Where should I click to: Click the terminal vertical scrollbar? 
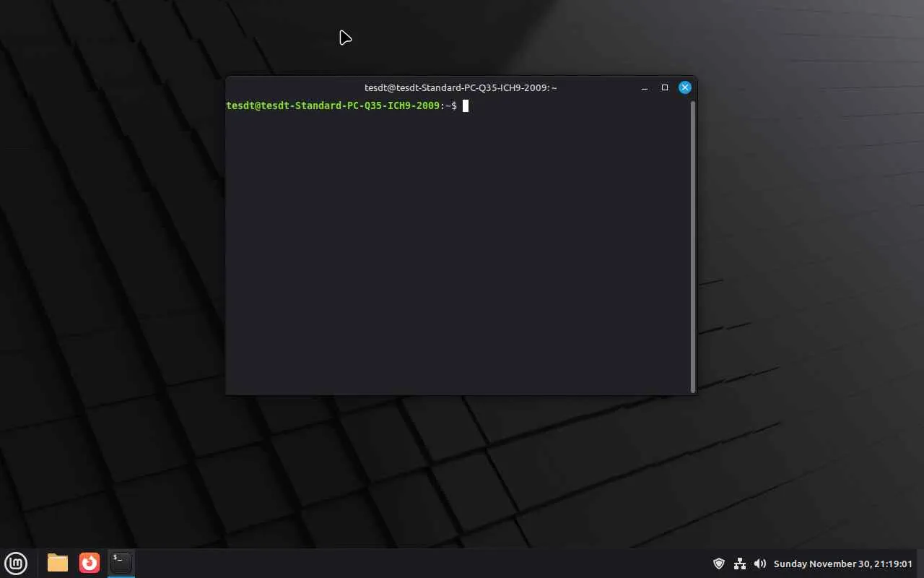click(x=694, y=246)
